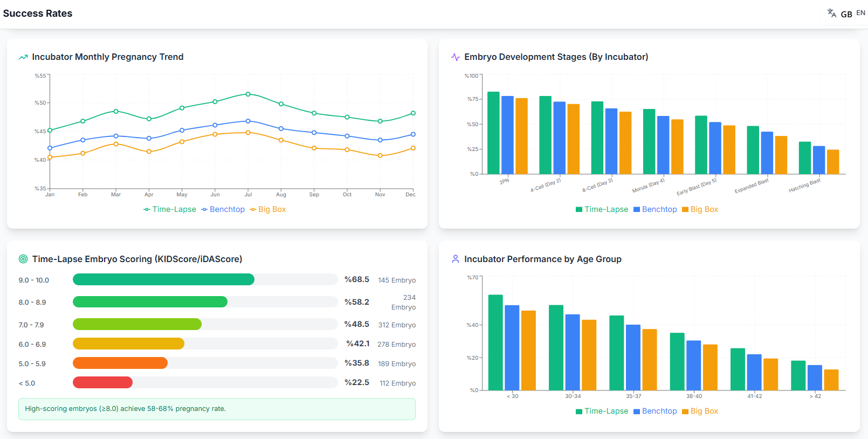
Task: Toggle Time-Lapse in Embryo Development Stages legend
Action: click(602, 209)
